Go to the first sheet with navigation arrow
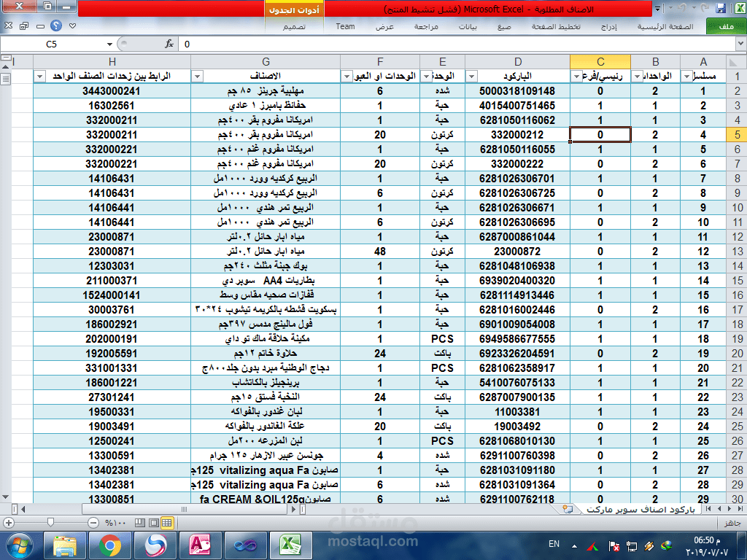This screenshot has height=560, width=747. click(x=740, y=509)
